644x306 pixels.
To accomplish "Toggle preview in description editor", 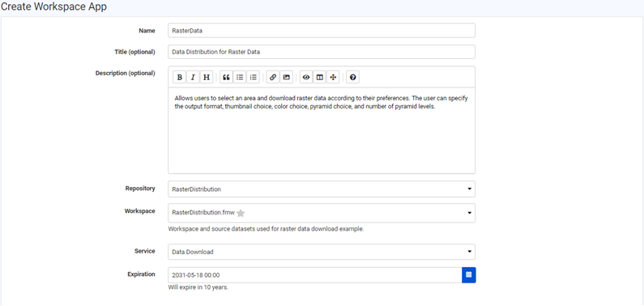I will 306,77.
